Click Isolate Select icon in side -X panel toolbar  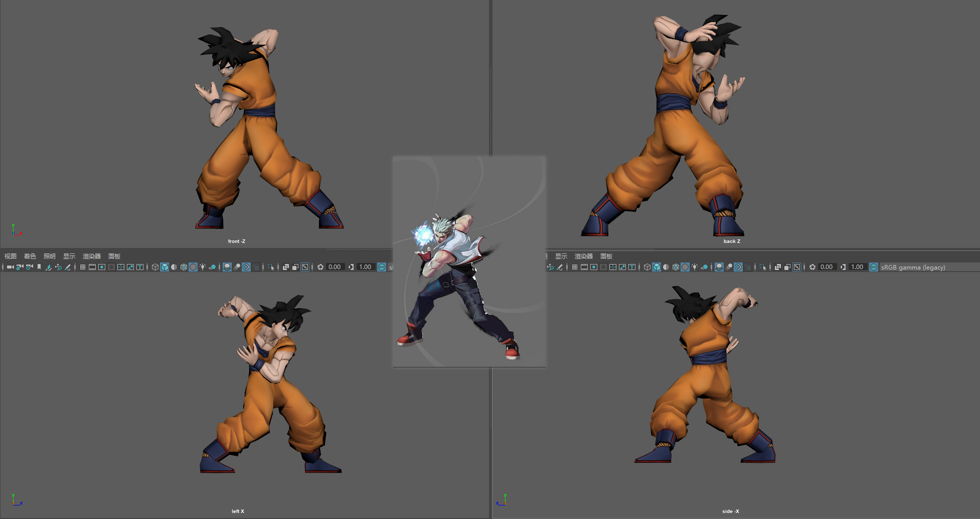coord(763,267)
